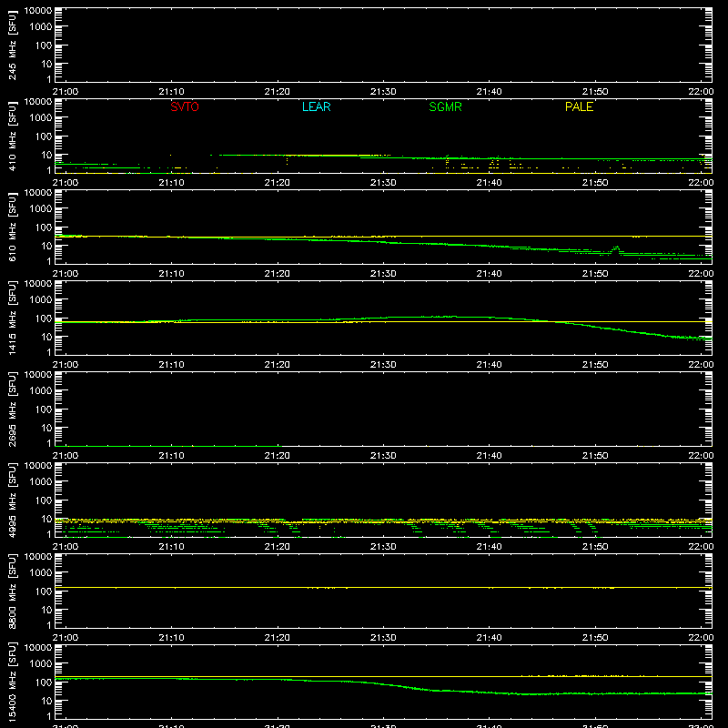Click the 21:30 tick under the 8800 MHz plot
The height and width of the screenshot is (728, 728).
pyautogui.click(x=383, y=638)
